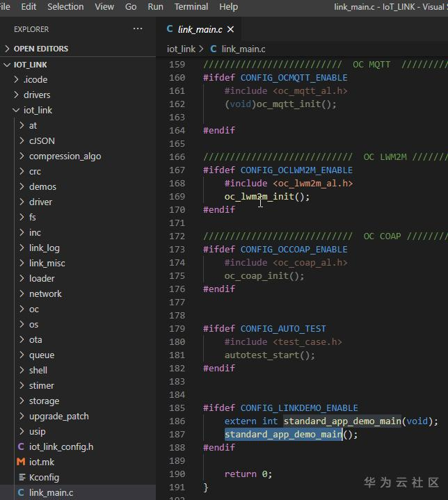448x500 pixels.
Task: Click the C file icon on link_main.c tab
Action: coord(170,29)
